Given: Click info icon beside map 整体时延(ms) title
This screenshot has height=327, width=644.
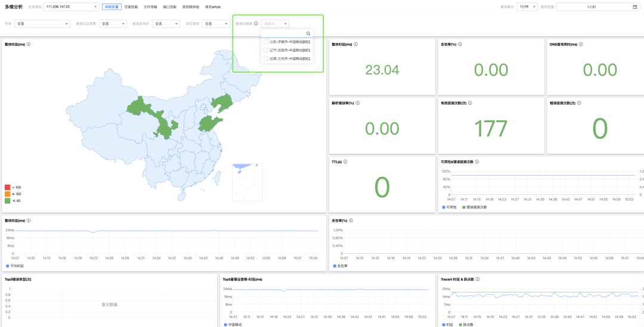Looking at the screenshot, I should click(29, 44).
